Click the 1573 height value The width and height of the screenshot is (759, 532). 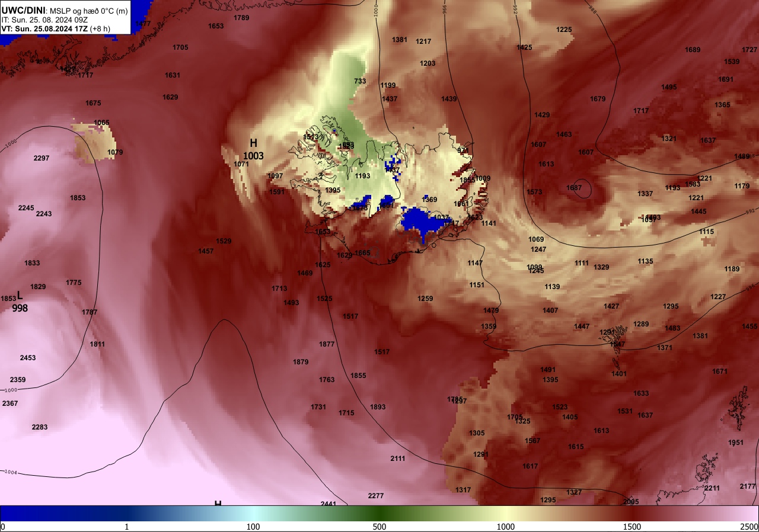coord(534,192)
